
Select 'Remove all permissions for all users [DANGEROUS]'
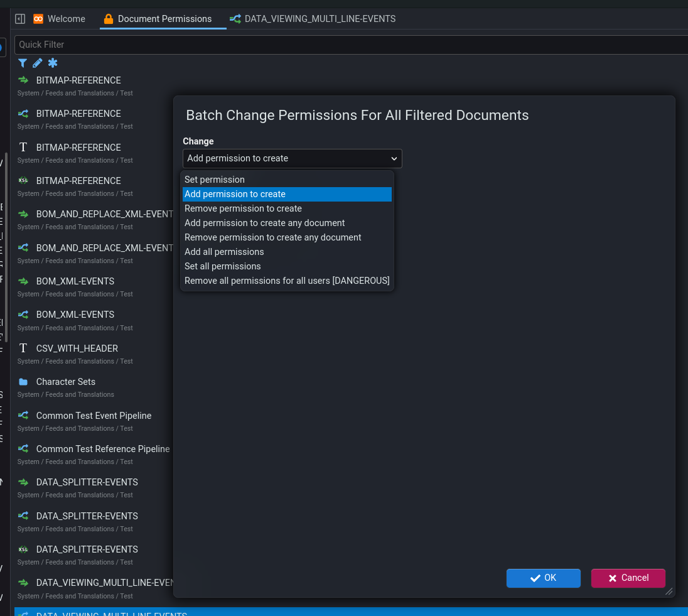287,281
